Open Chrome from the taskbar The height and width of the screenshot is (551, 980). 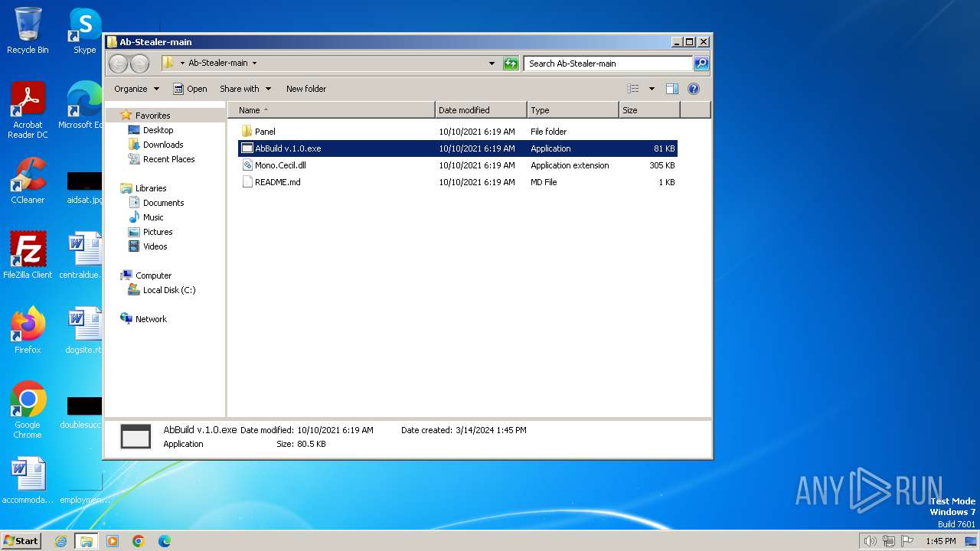[x=139, y=541]
